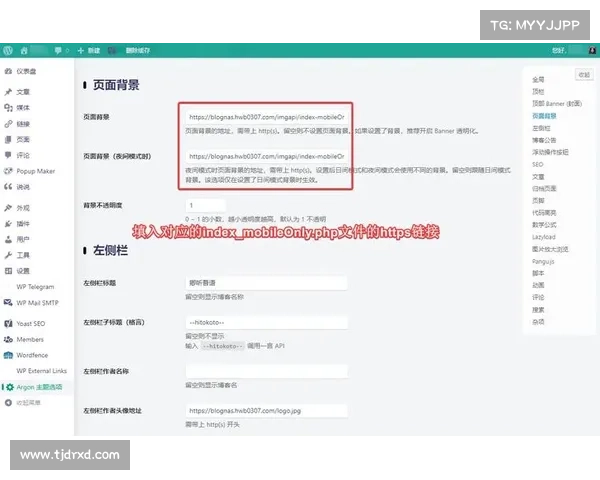Focus the empty 左侧栏作者名称 field
600x480 pixels.
point(267,371)
